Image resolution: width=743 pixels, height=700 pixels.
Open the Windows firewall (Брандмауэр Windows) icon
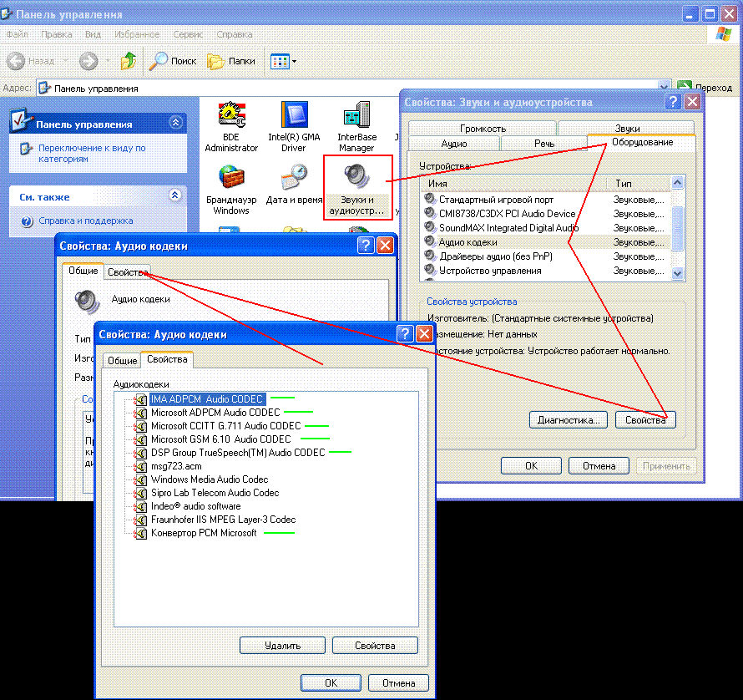coord(231,189)
